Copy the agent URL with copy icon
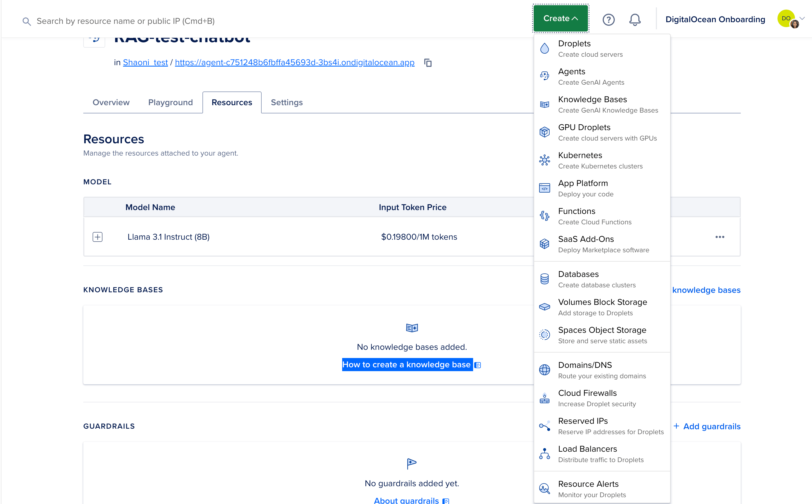 pos(428,63)
